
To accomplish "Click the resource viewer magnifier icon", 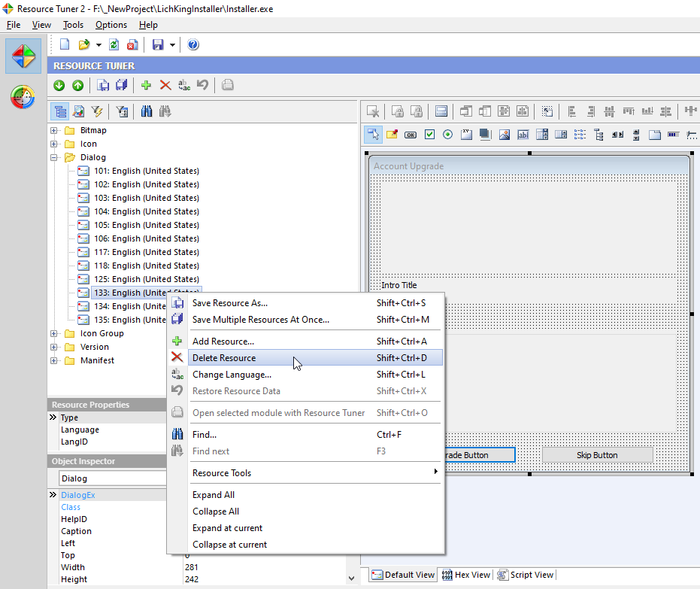I will pyautogui.click(x=78, y=111).
